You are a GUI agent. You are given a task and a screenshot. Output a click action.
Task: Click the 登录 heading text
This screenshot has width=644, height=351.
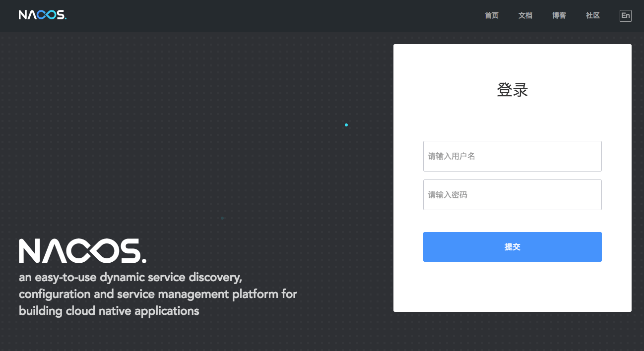pyautogui.click(x=513, y=90)
